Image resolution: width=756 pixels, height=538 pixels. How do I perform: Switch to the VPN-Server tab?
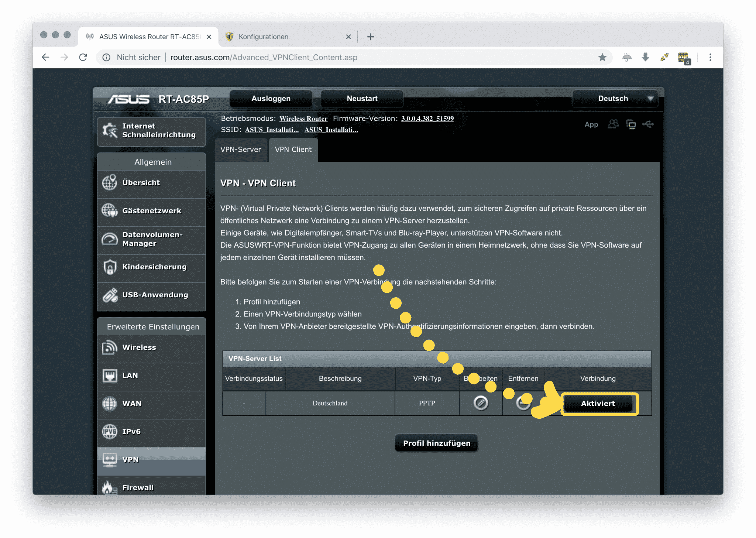tap(241, 150)
